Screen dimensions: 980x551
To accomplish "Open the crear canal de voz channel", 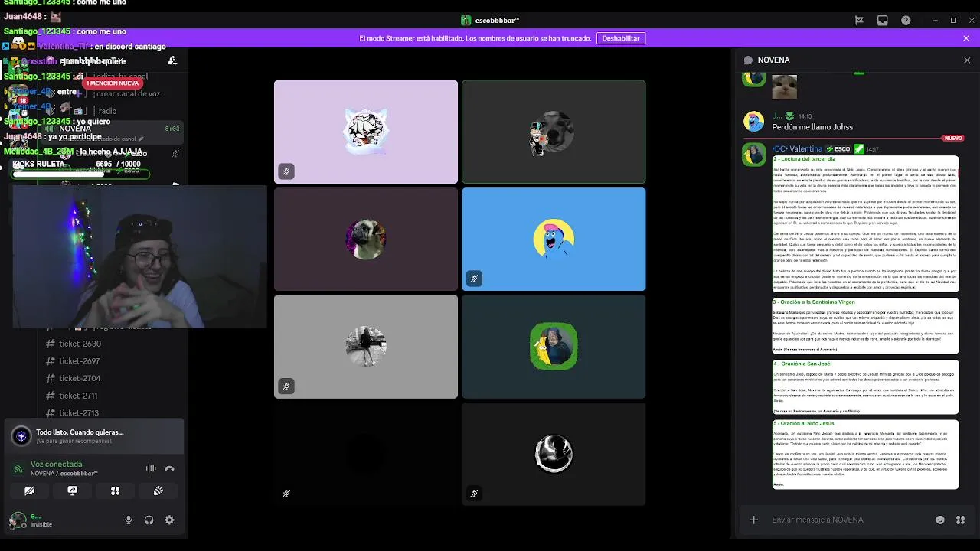I will click(x=129, y=94).
